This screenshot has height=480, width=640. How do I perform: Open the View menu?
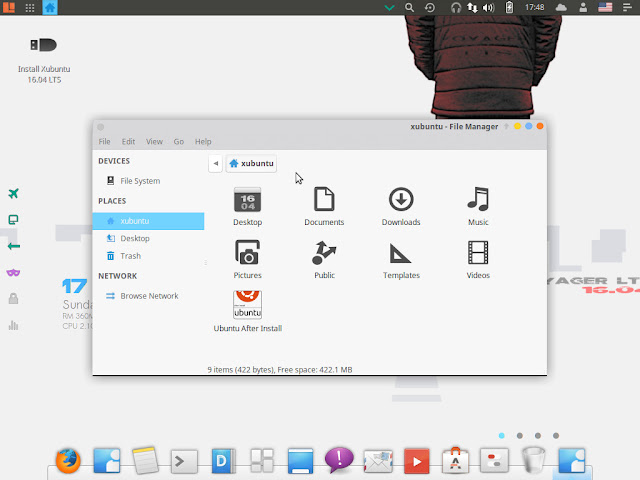(154, 142)
